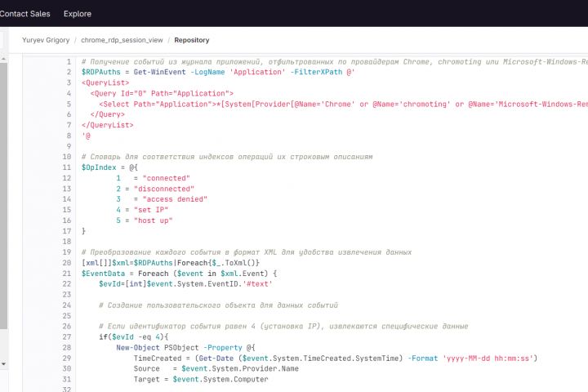Click the "host up" string

[153, 220]
